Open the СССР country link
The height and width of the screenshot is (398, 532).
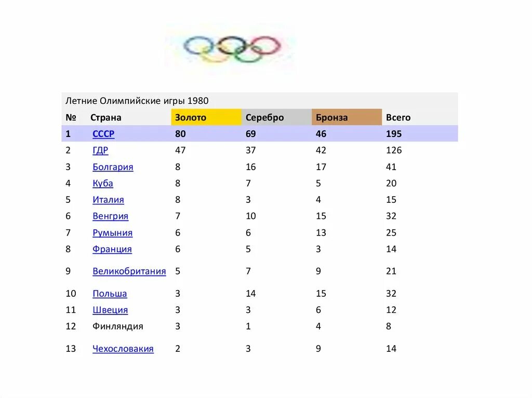tap(103, 134)
